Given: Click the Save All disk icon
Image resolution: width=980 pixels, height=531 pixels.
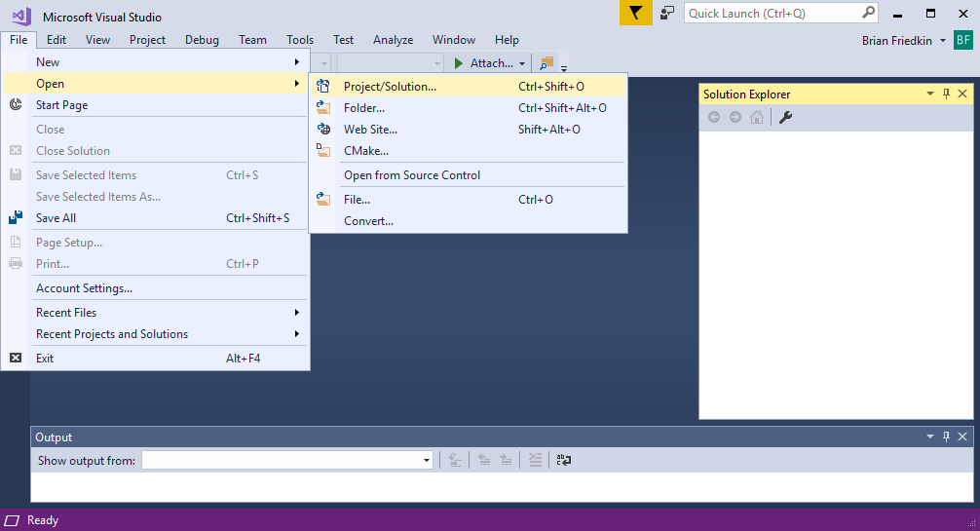Looking at the screenshot, I should click(16, 217).
